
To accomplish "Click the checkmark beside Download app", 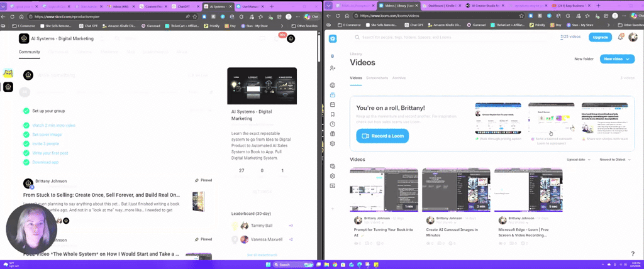I will click(26, 162).
